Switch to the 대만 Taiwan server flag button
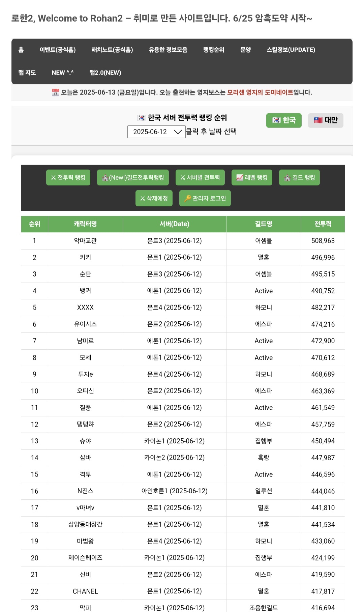This screenshot has width=364, height=612. click(326, 120)
